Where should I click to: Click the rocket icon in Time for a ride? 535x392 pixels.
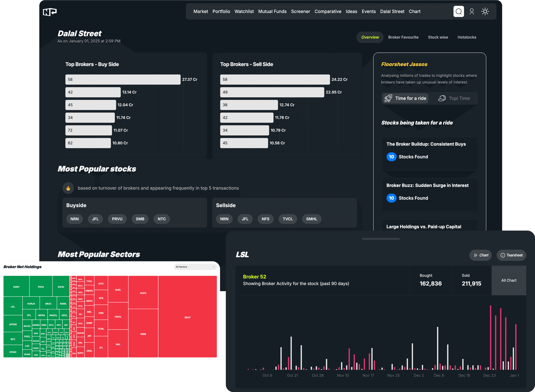[x=388, y=98]
